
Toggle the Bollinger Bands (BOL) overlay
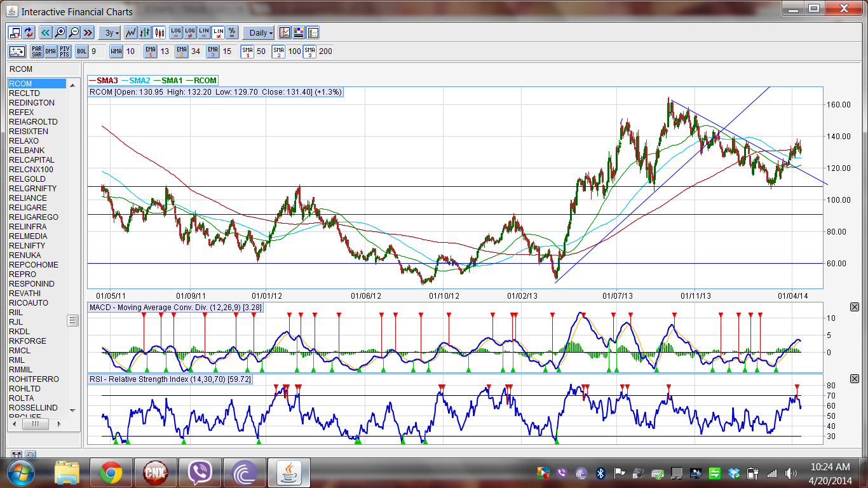(x=81, y=51)
